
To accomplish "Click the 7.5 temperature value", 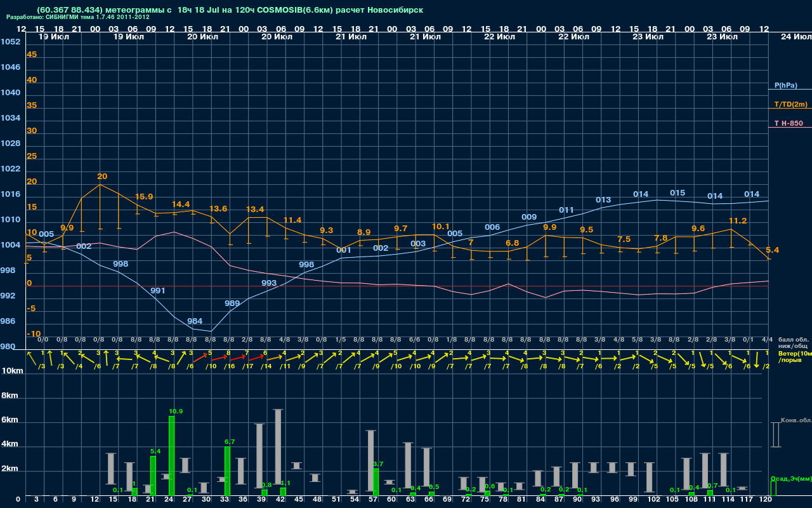I will (624, 239).
